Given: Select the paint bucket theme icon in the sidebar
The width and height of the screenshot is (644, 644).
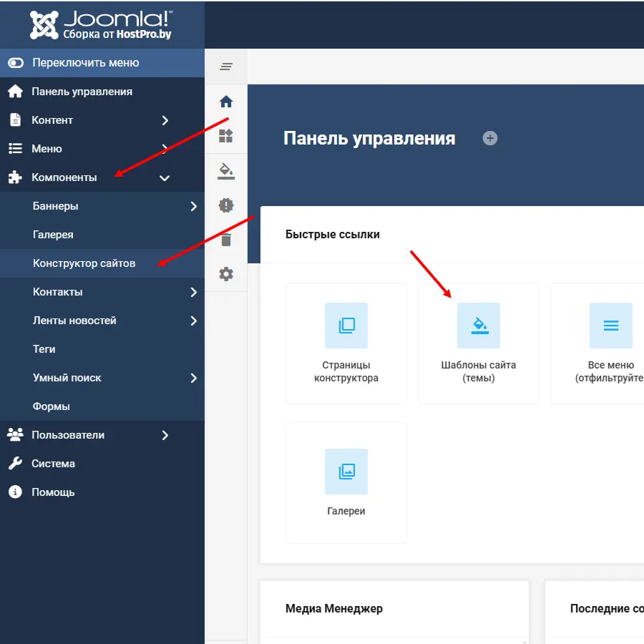Looking at the screenshot, I should [226, 171].
